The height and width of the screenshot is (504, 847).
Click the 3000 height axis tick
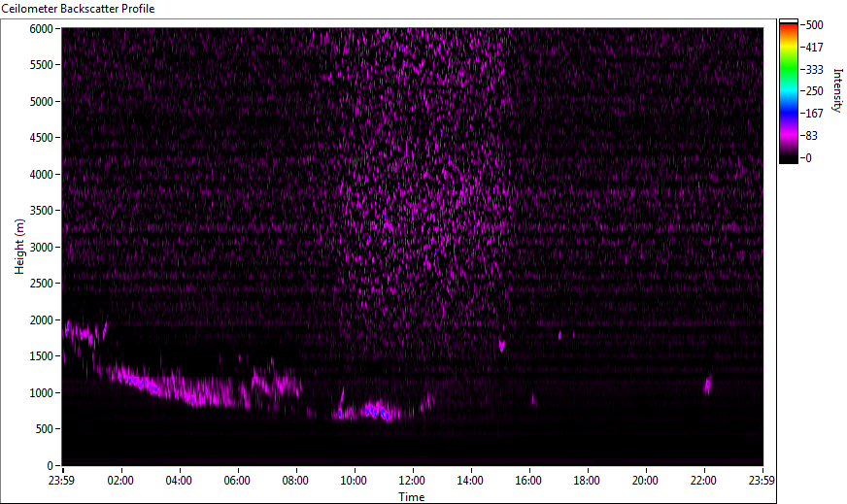point(42,248)
